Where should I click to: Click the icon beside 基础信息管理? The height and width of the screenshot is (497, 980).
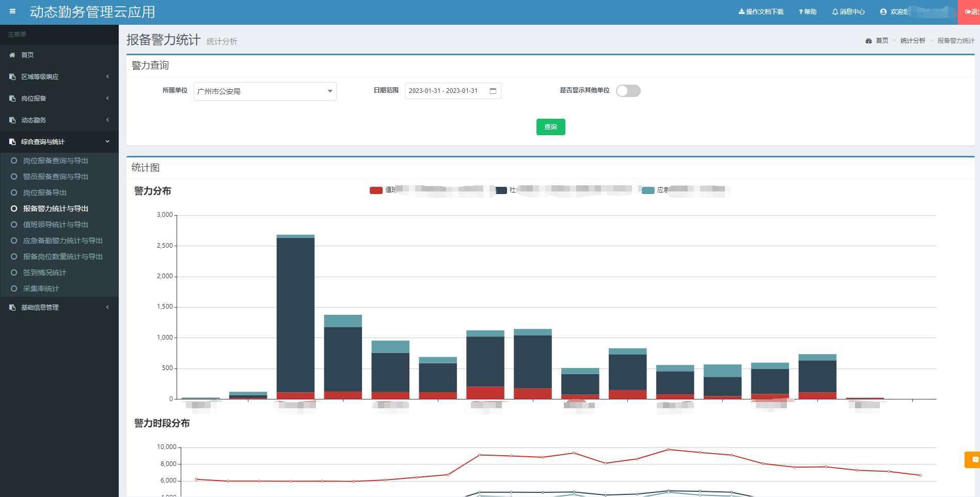(12, 307)
